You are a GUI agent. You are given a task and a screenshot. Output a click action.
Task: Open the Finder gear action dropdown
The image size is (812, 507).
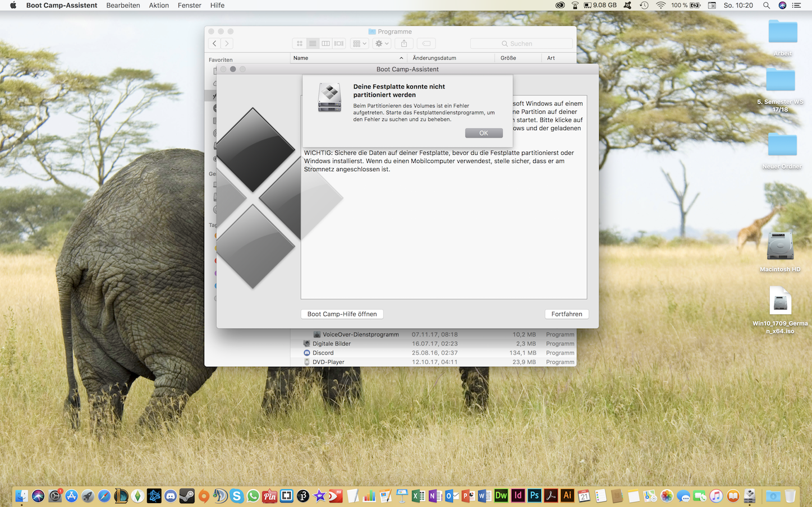click(x=382, y=43)
